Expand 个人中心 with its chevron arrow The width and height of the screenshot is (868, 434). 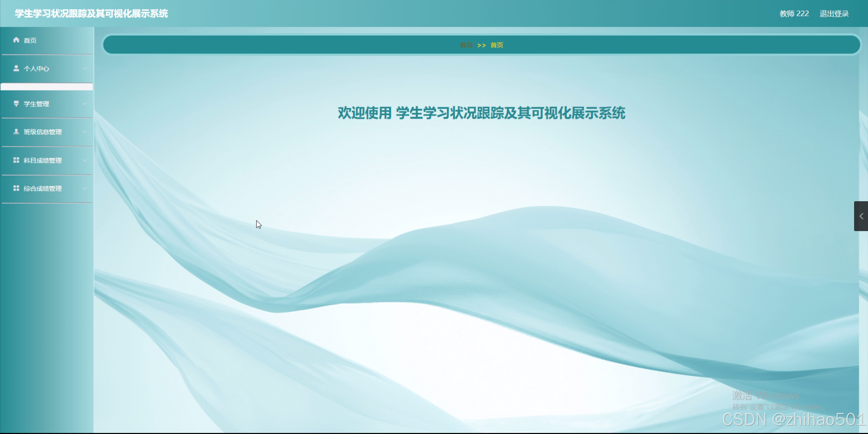[84, 69]
